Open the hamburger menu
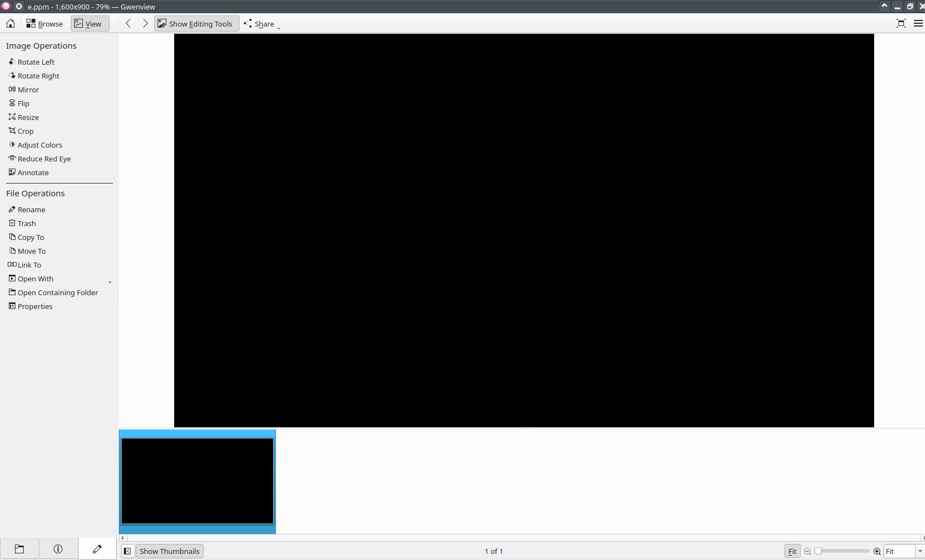This screenshot has height=560, width=925. click(918, 23)
